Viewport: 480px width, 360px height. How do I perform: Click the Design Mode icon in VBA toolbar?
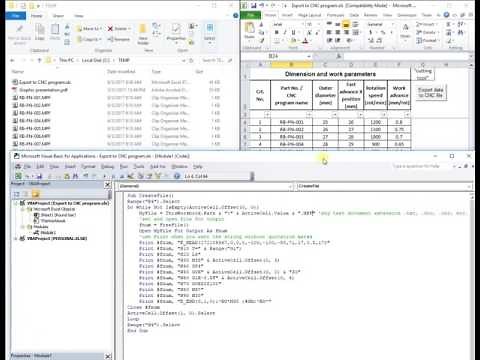(130, 176)
